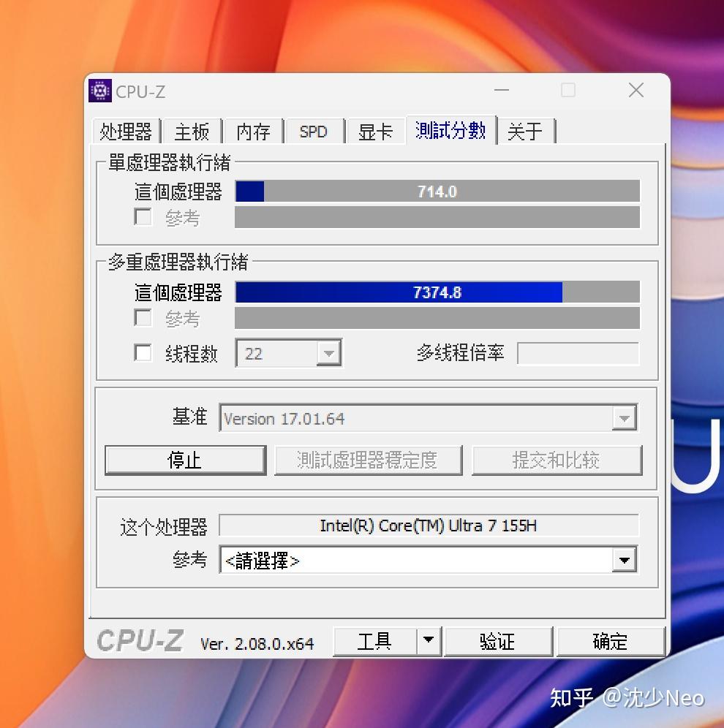
Task: Click the empty multi-thread 參考 bar
Action: (437, 318)
